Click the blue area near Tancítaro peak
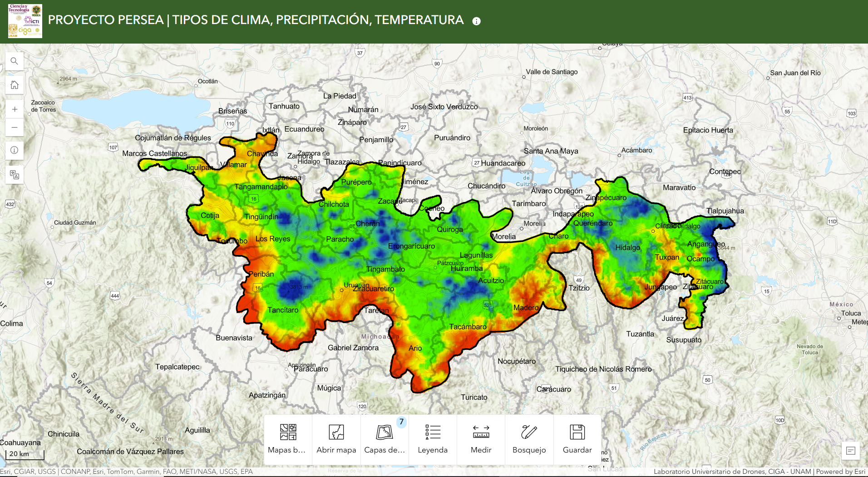 coord(291,289)
